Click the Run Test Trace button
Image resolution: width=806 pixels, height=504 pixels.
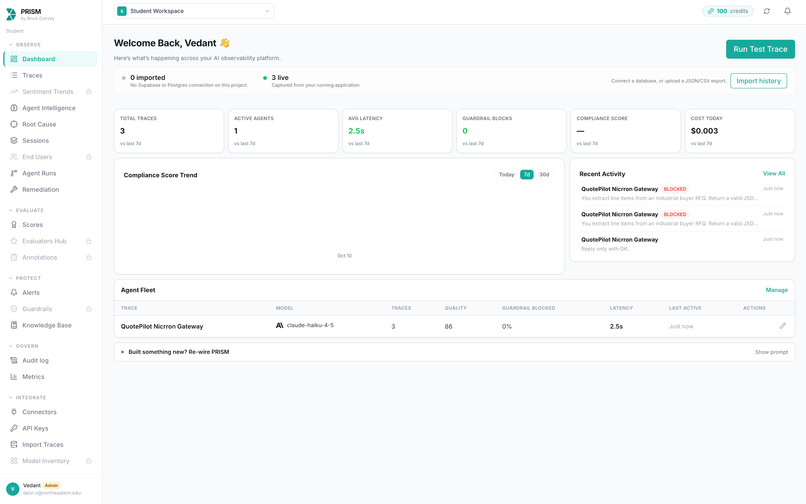760,49
